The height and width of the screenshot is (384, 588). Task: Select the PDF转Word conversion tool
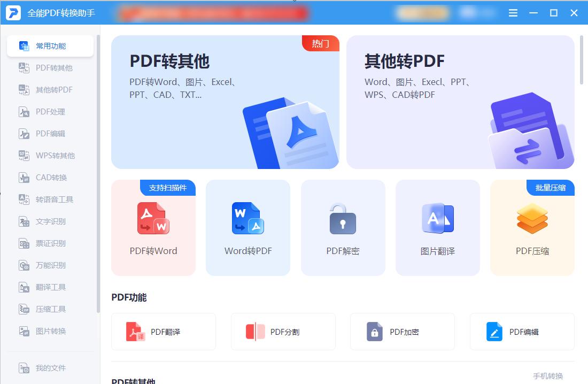[153, 227]
